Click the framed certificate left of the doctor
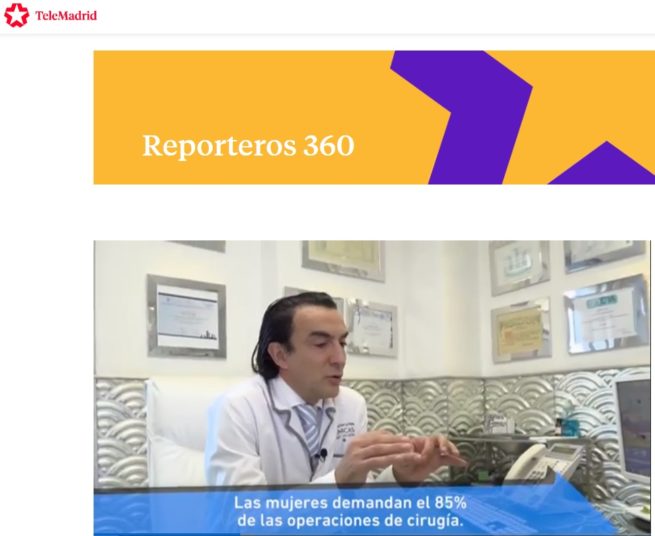Image resolution: width=655 pixels, height=536 pixels. (187, 317)
